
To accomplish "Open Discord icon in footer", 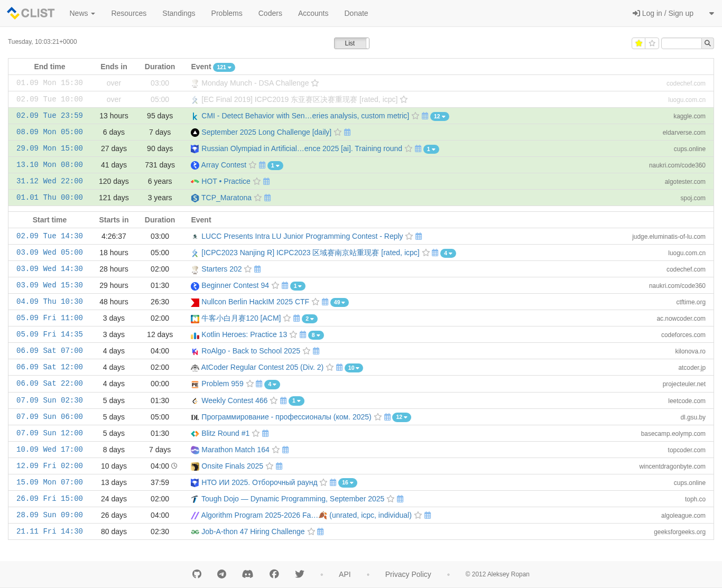I will (x=247, y=574).
